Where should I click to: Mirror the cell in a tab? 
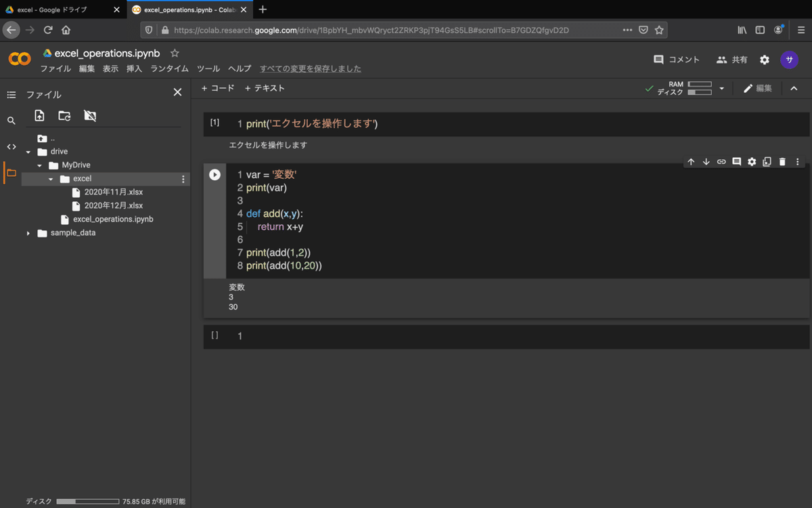(767, 162)
